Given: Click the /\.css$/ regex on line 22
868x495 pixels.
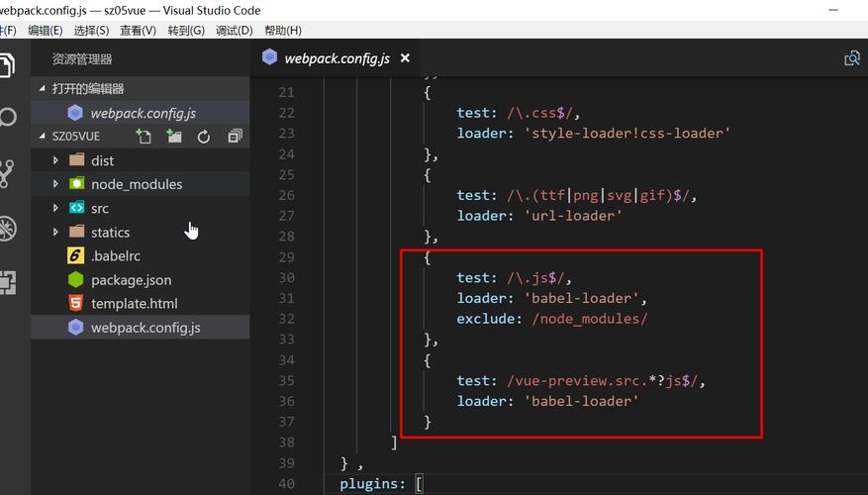Looking at the screenshot, I should (x=539, y=113).
